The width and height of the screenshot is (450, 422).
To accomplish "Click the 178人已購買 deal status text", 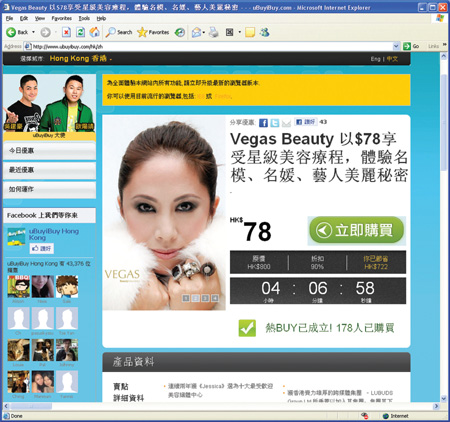I will (x=365, y=328).
